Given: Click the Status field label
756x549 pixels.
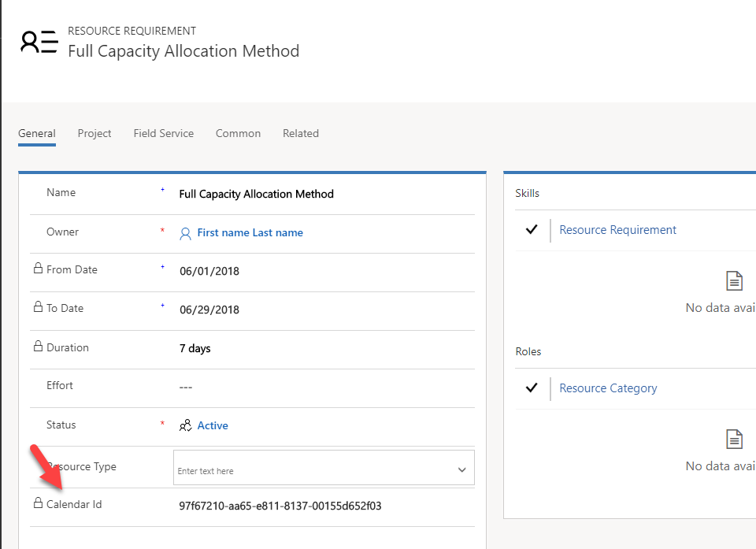Looking at the screenshot, I should pyautogui.click(x=61, y=425).
